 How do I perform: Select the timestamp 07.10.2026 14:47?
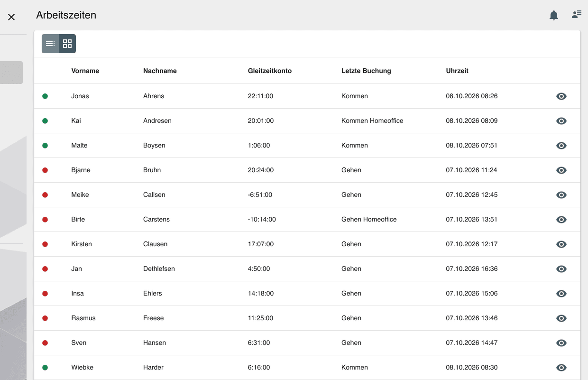click(x=472, y=343)
